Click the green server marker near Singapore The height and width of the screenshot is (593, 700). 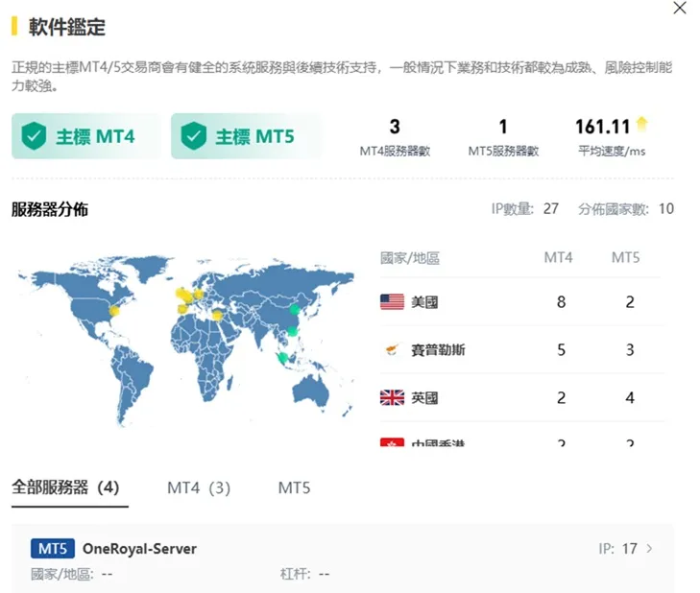pyautogui.click(x=281, y=357)
